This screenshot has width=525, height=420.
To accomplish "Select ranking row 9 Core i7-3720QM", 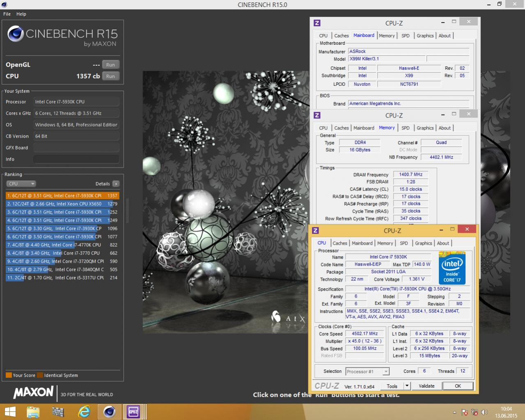I will [62, 262].
